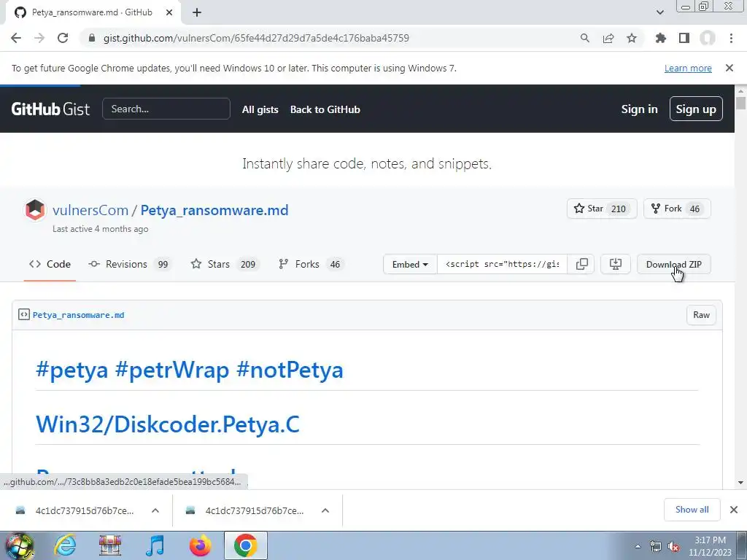Click the browser forward arrow
747x560 pixels.
pos(39,38)
